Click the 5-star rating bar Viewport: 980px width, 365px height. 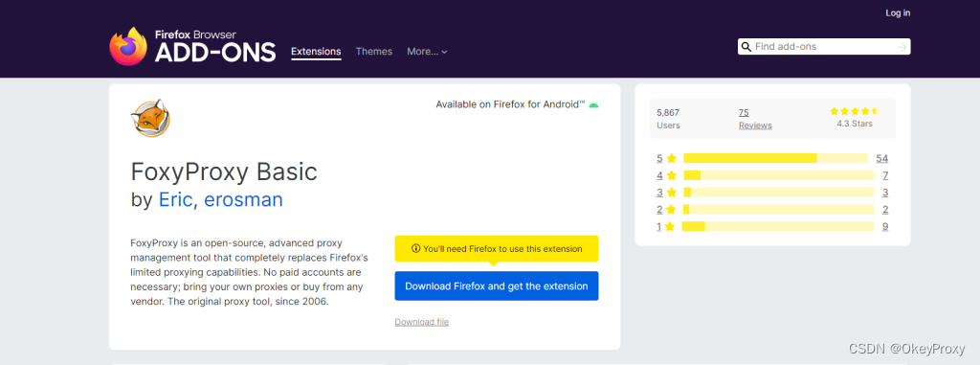tap(775, 158)
